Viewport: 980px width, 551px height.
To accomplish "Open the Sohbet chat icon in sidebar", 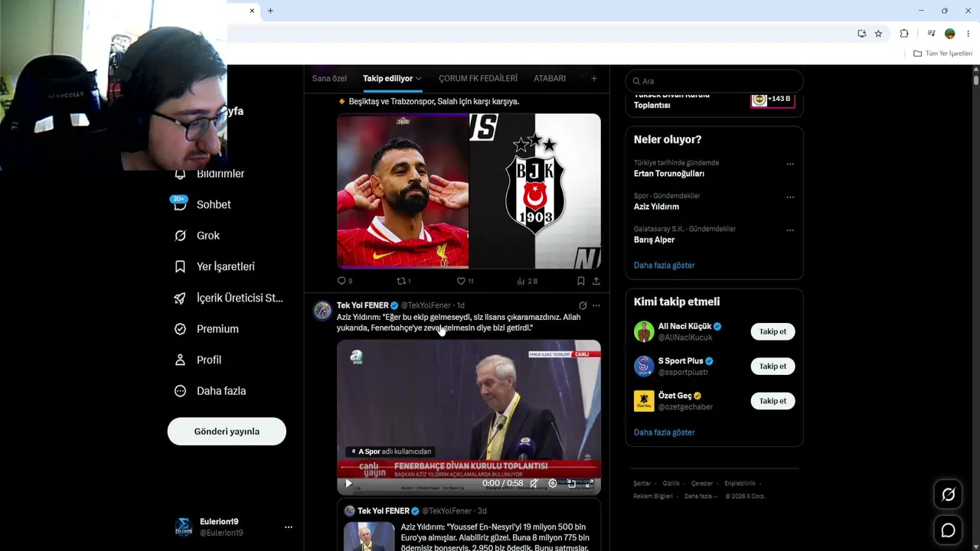I will [180, 204].
